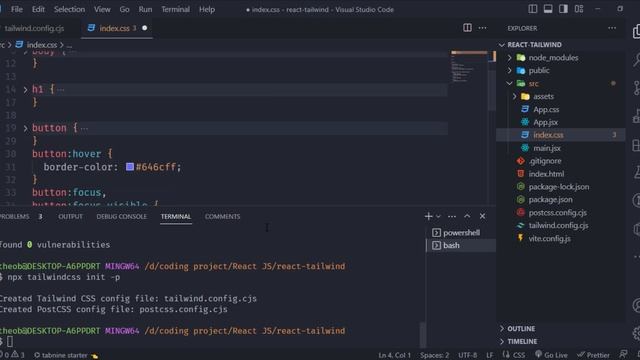Image resolution: width=640 pixels, height=360 pixels.
Task: Open the Edit menu
Action: click(38, 9)
